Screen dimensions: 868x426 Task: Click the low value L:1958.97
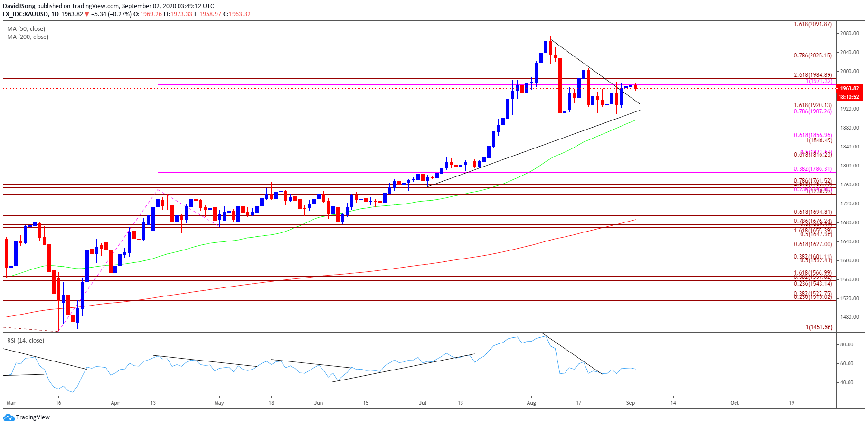click(x=208, y=14)
